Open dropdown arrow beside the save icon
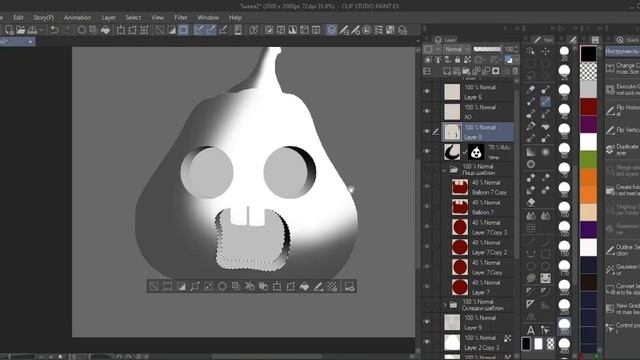The height and width of the screenshot is (360, 640). point(41,30)
